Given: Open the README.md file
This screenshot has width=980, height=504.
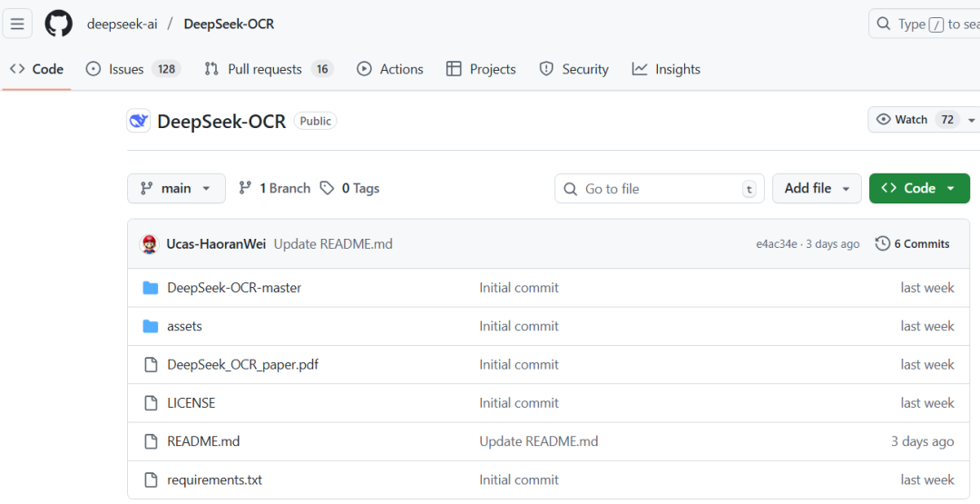Looking at the screenshot, I should click(203, 441).
